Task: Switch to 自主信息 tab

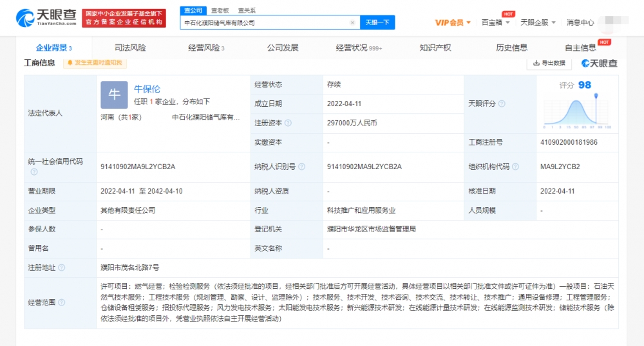Action: [580, 48]
